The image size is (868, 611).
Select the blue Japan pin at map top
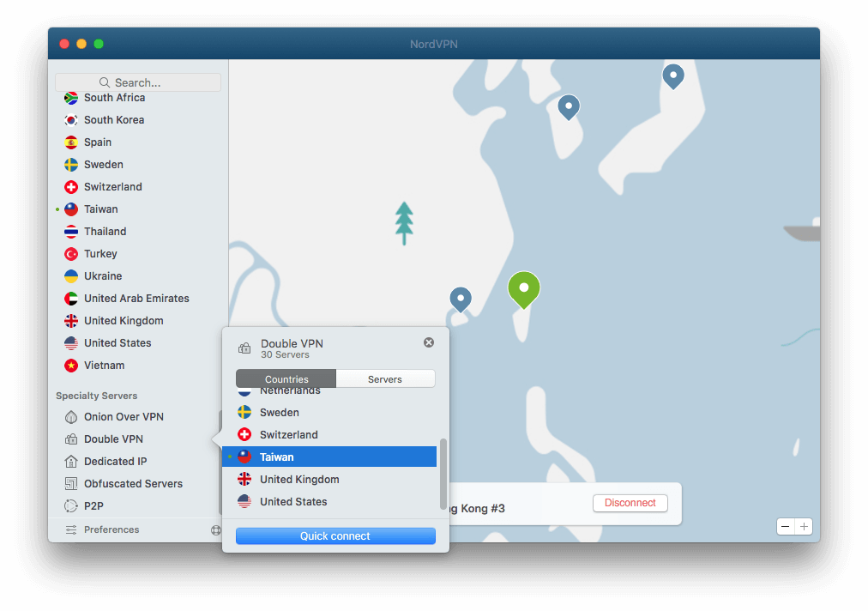click(673, 76)
